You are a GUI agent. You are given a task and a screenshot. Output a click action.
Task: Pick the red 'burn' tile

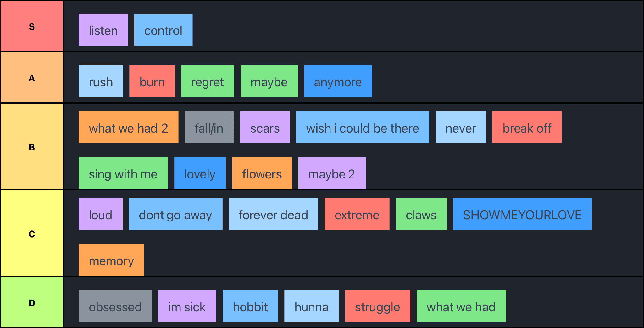point(152,81)
